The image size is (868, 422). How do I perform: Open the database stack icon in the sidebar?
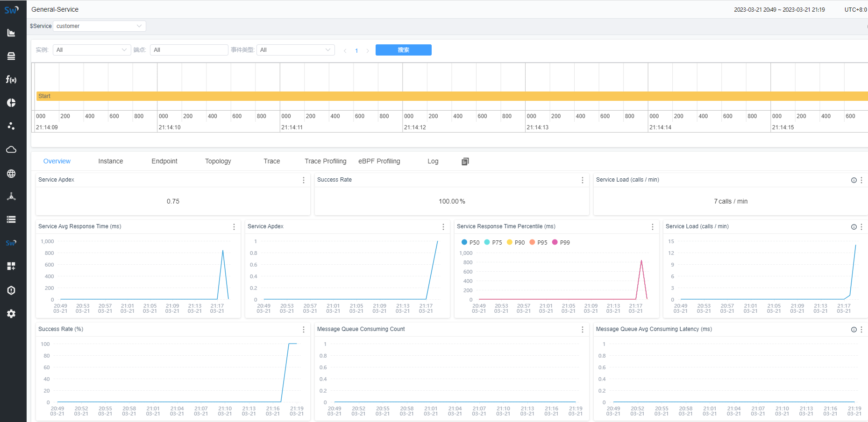[11, 56]
